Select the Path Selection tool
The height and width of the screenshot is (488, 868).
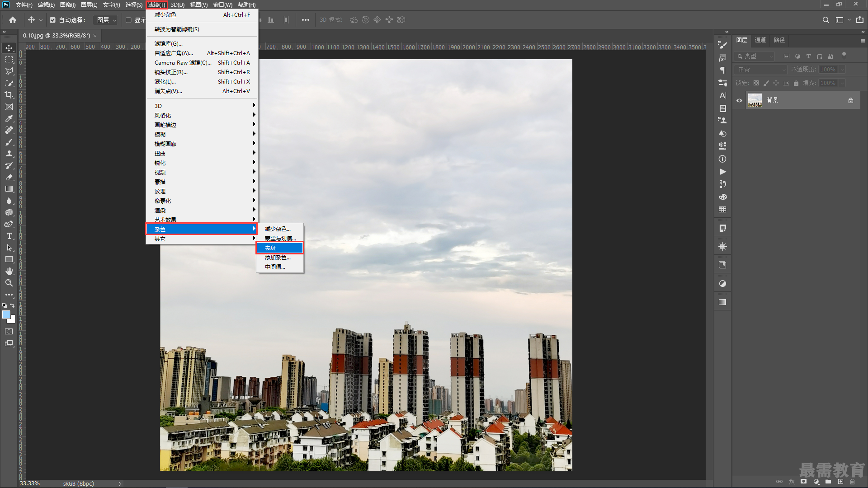(9, 248)
